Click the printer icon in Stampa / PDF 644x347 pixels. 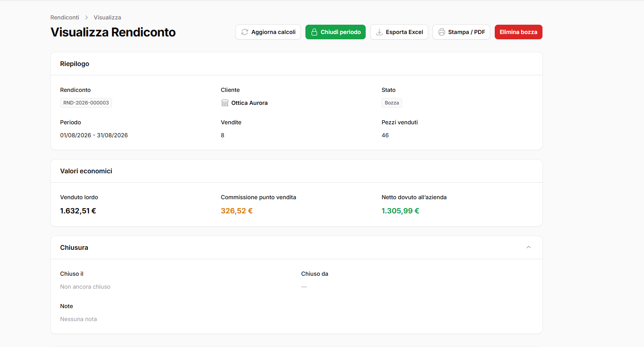(x=442, y=32)
